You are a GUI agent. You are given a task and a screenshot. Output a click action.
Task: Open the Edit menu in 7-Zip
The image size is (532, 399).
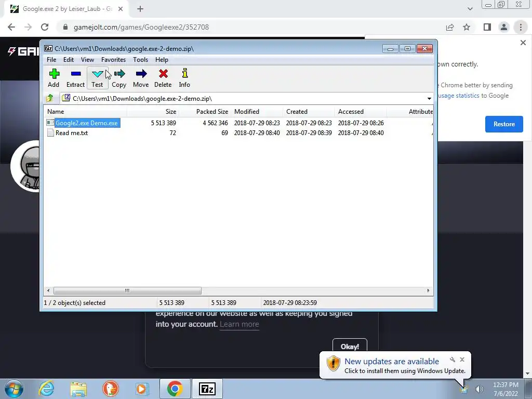point(69,60)
